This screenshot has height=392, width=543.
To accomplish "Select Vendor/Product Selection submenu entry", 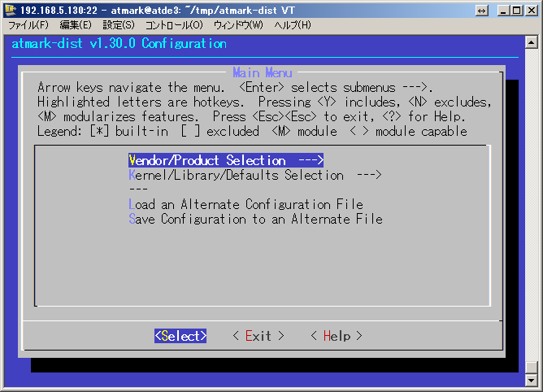I will (x=226, y=160).
